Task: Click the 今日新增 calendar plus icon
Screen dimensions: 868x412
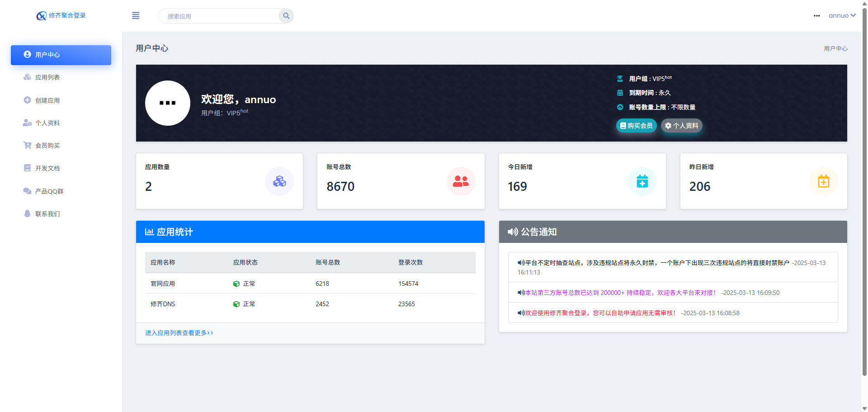Action: [x=642, y=181]
